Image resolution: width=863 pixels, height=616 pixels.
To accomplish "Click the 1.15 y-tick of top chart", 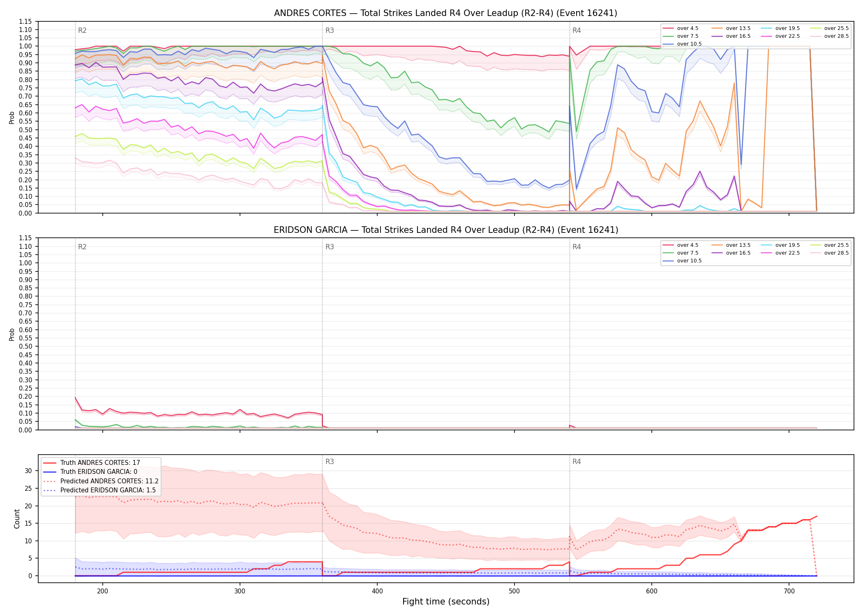I will (x=25, y=21).
